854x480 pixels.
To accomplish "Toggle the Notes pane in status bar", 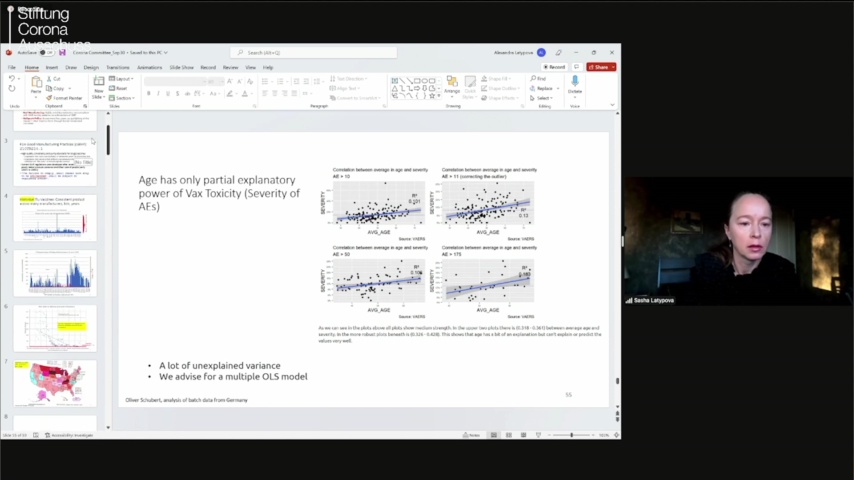I will (x=474, y=435).
